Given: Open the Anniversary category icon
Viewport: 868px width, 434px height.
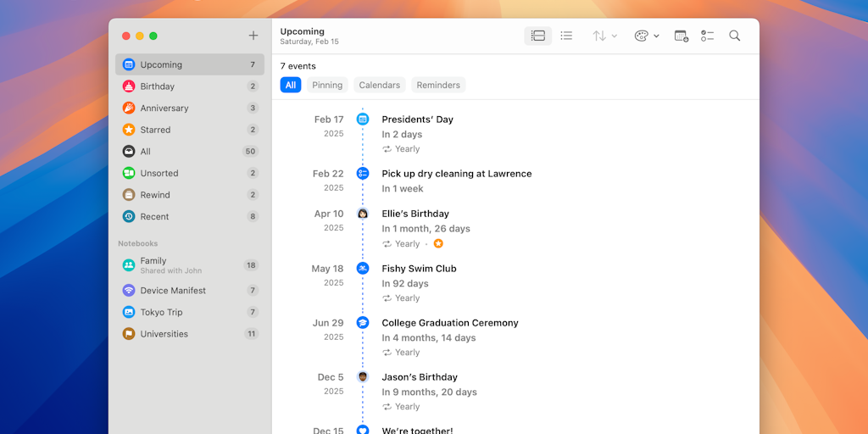Looking at the screenshot, I should (x=129, y=108).
